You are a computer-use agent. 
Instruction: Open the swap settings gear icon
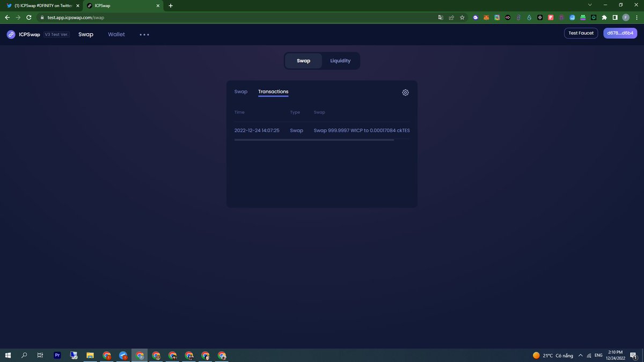pyautogui.click(x=405, y=92)
